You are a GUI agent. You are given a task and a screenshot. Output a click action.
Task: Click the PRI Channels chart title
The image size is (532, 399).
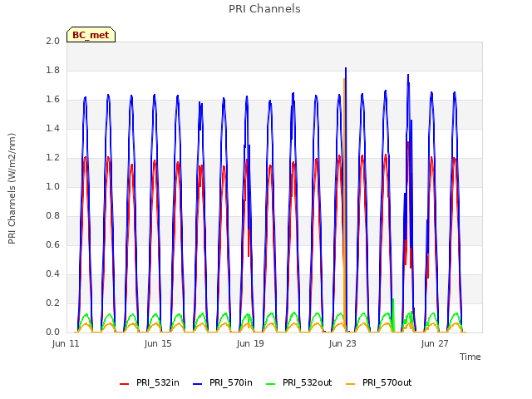coord(264,9)
